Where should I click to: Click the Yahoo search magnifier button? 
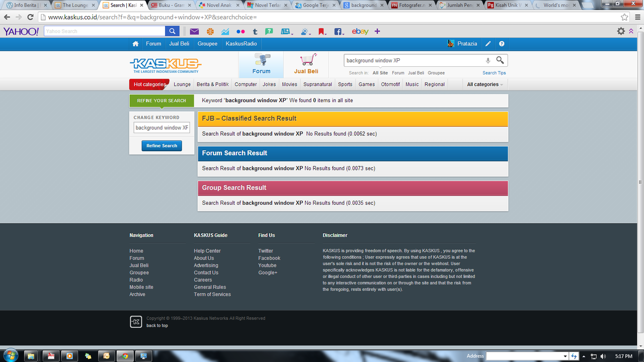pyautogui.click(x=173, y=31)
